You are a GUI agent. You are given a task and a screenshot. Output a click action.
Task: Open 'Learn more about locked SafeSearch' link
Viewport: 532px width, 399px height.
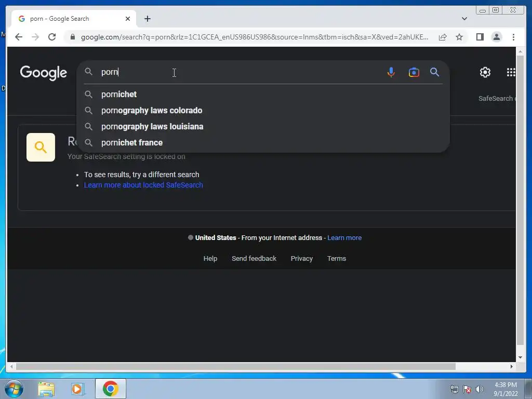(x=143, y=185)
